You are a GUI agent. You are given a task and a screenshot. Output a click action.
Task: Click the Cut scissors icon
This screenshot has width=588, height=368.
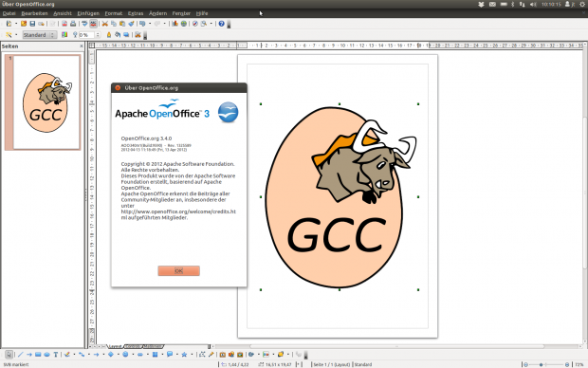tap(105, 24)
